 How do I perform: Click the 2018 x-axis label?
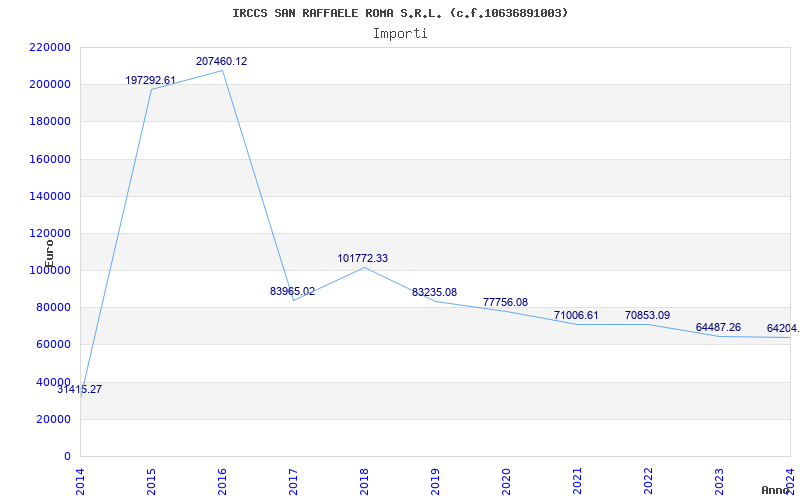[x=364, y=481]
